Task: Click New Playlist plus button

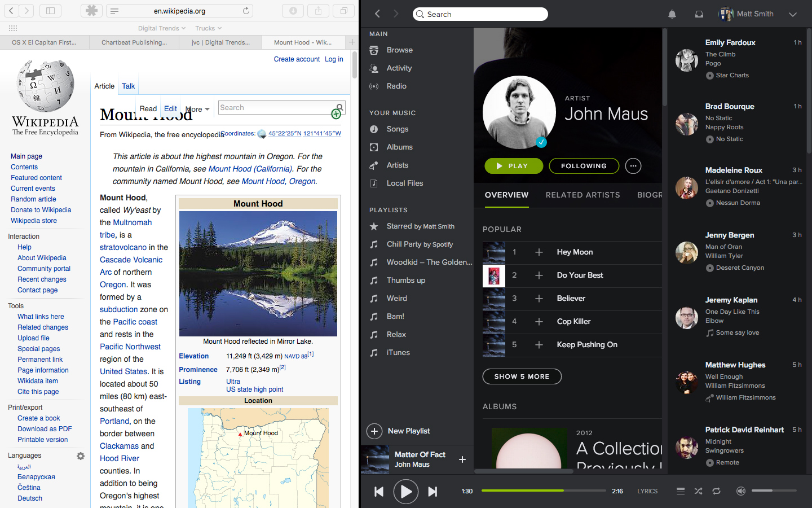Action: (x=374, y=431)
